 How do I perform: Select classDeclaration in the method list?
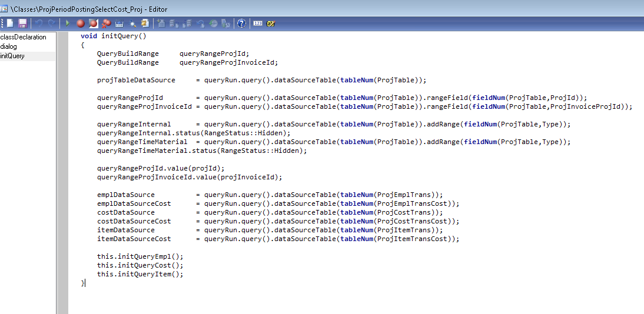[x=24, y=37]
